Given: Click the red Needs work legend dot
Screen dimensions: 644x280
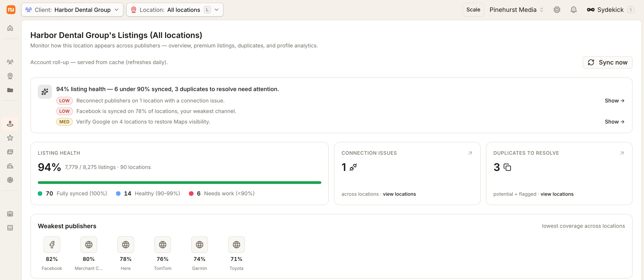Looking at the screenshot, I should (191, 194).
